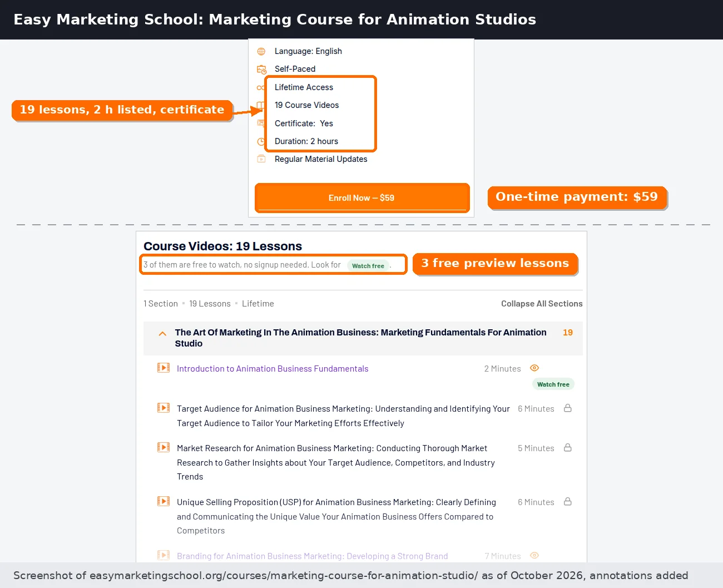
Task: Open Introduction to Animation Business Fundamentals lesson
Action: pos(273,369)
